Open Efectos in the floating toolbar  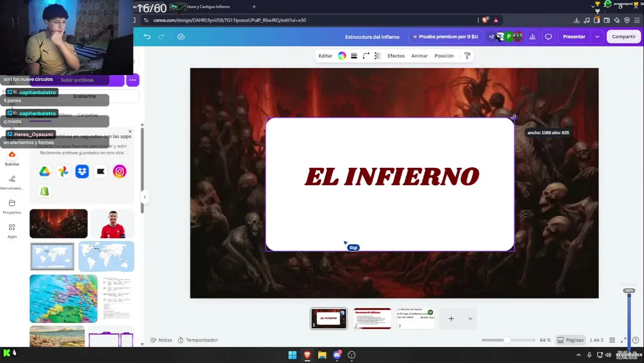[396, 56]
